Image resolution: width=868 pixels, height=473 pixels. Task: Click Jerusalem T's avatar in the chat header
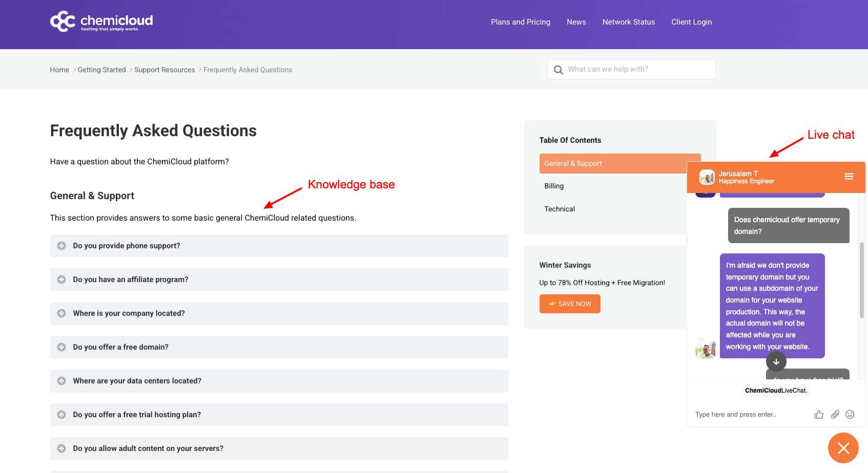coord(708,177)
